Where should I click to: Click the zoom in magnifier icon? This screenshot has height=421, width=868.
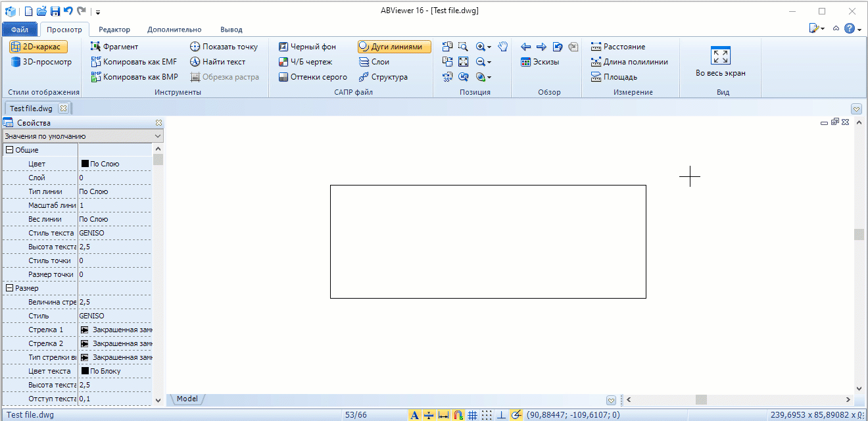(480, 47)
